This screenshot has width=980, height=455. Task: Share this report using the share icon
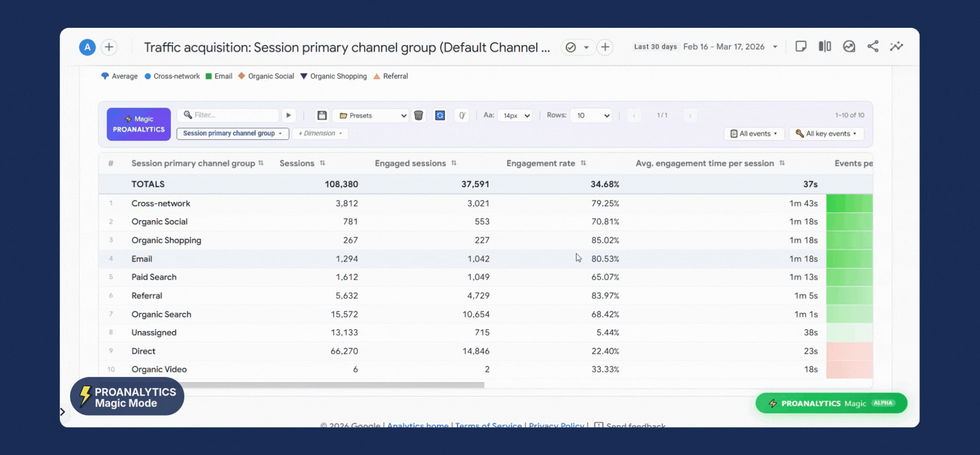point(873,46)
